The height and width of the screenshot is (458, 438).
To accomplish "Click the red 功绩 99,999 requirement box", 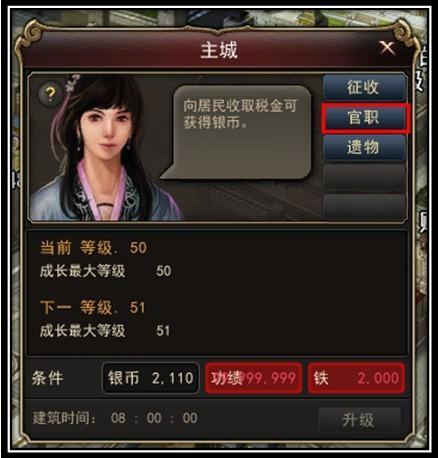I will coord(253,378).
